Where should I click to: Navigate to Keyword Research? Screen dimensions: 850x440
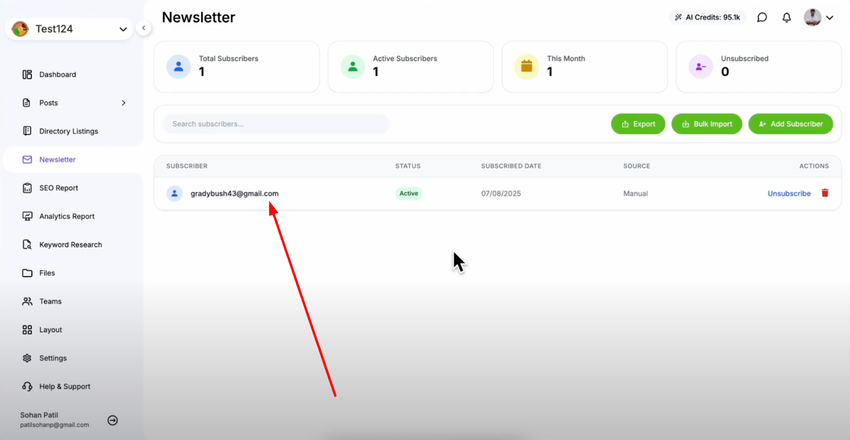[x=70, y=245]
